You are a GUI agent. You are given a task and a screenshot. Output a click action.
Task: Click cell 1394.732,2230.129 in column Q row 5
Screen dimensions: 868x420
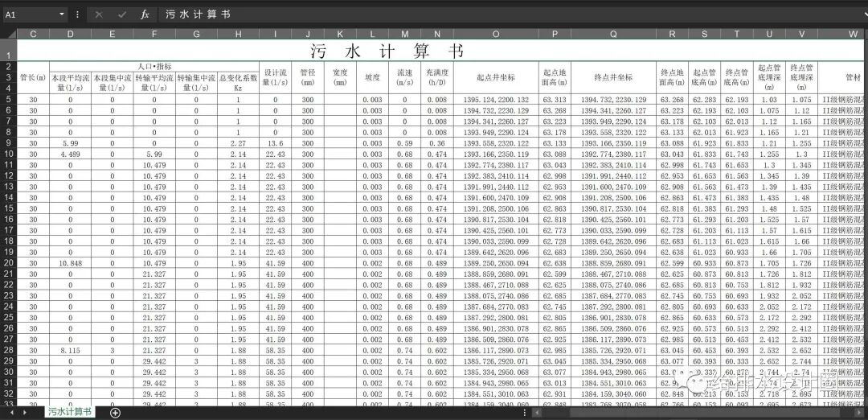coord(613,100)
